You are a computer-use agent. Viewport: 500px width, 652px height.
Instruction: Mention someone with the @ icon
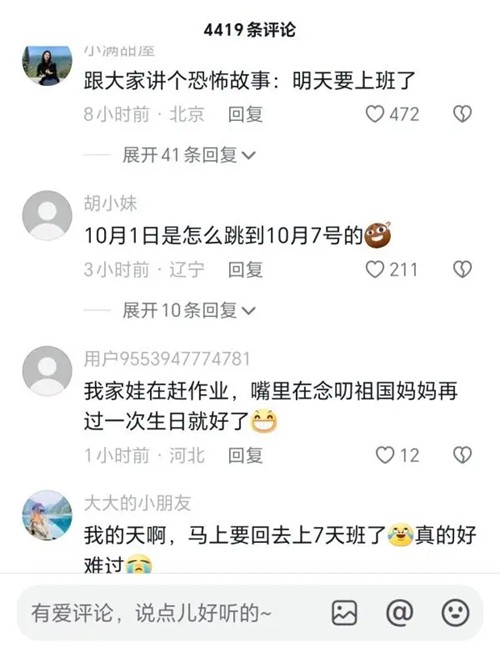[399, 613]
